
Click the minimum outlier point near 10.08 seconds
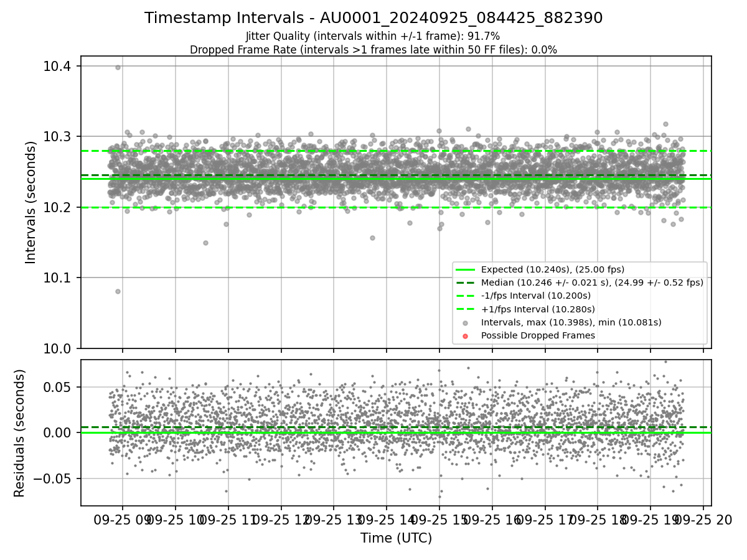(x=118, y=291)
